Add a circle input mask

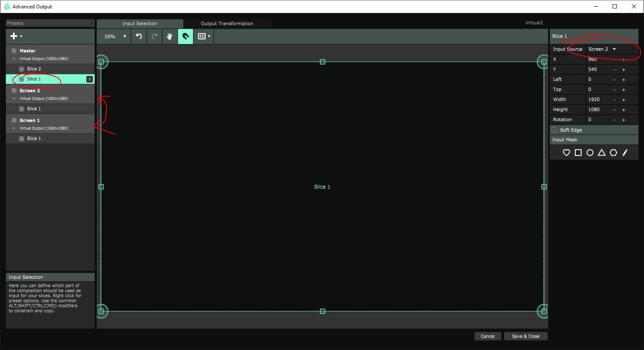[x=590, y=153]
